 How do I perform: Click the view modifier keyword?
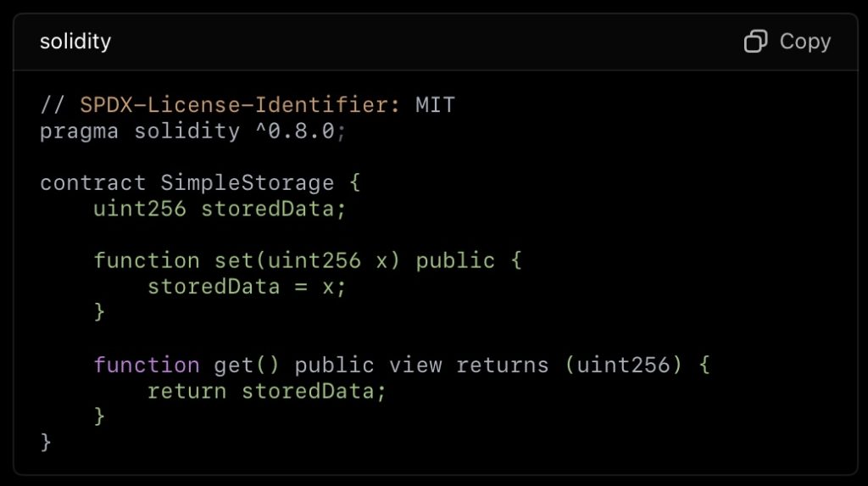pos(415,366)
